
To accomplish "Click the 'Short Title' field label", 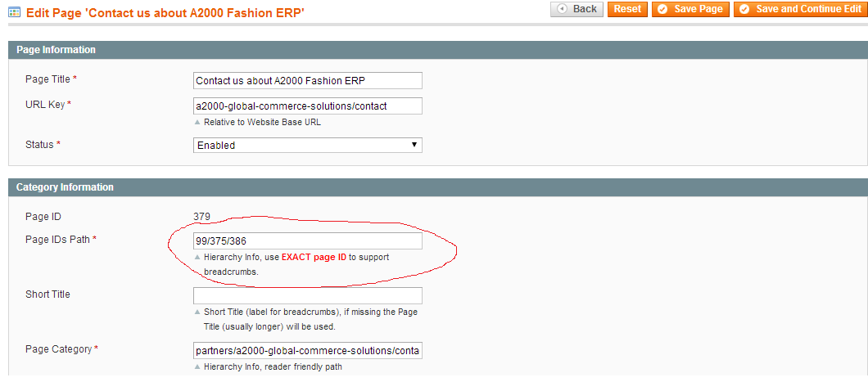I will (47, 294).
